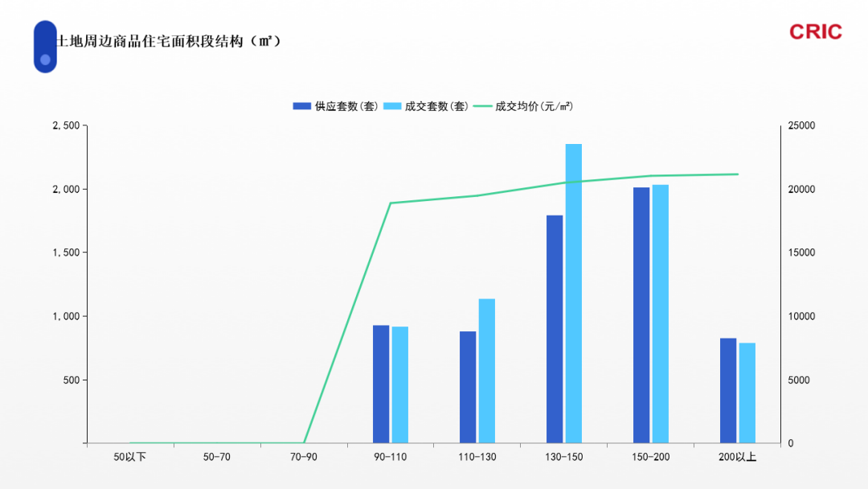Viewport: 868px width, 489px height.
Task: Click the 20000 right axis value
Action: [x=801, y=189]
